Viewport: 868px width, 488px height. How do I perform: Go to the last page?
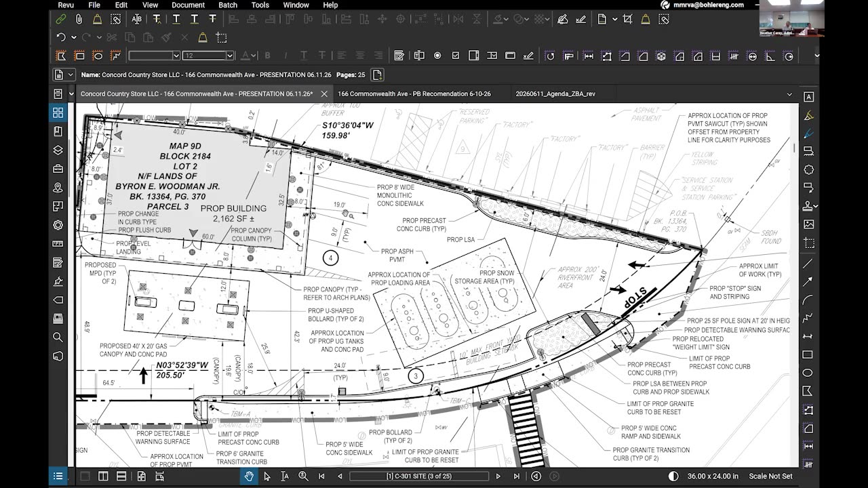coord(517,476)
